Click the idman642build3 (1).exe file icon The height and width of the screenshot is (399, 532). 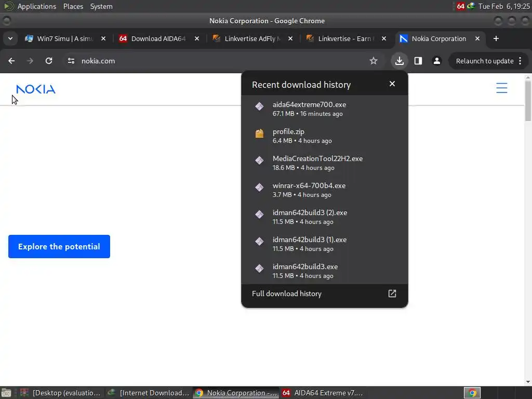[260, 241]
